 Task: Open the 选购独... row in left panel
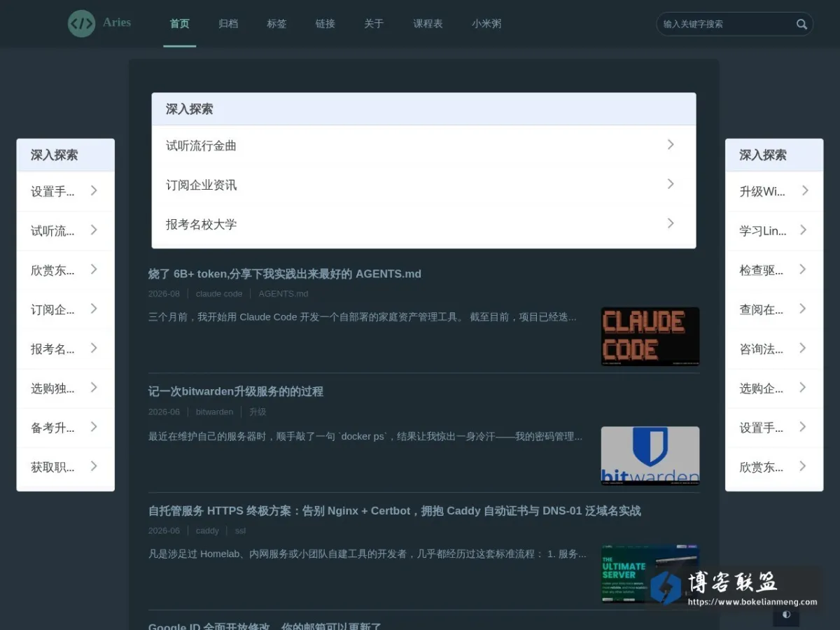[66, 388]
